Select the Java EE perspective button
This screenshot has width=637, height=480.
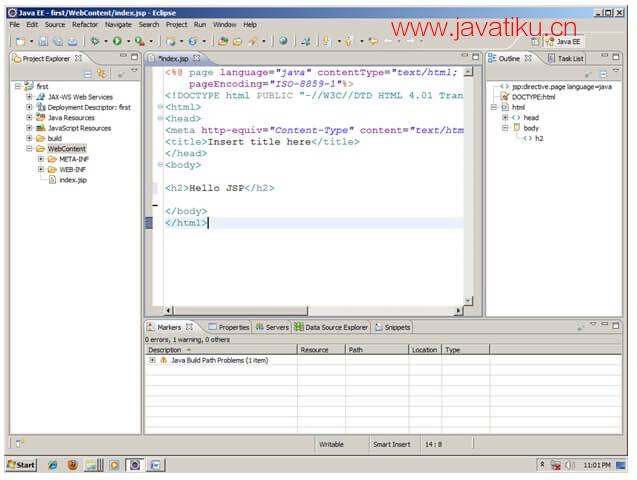pyautogui.click(x=564, y=41)
